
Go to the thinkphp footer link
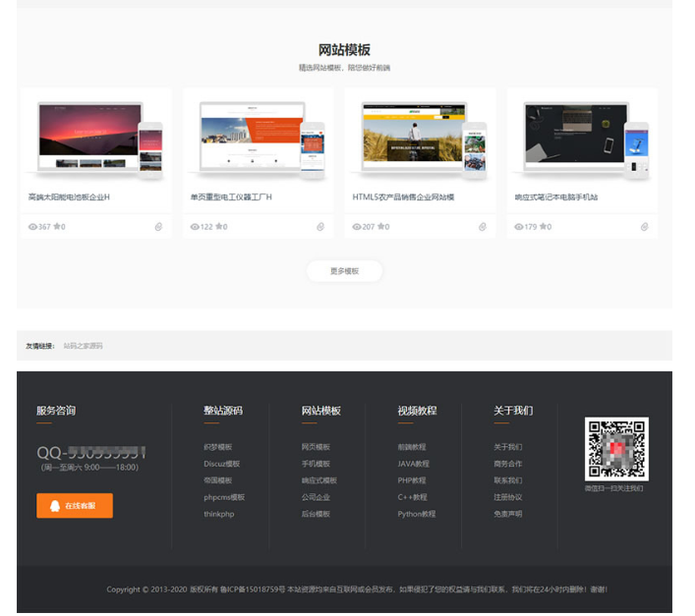218,514
